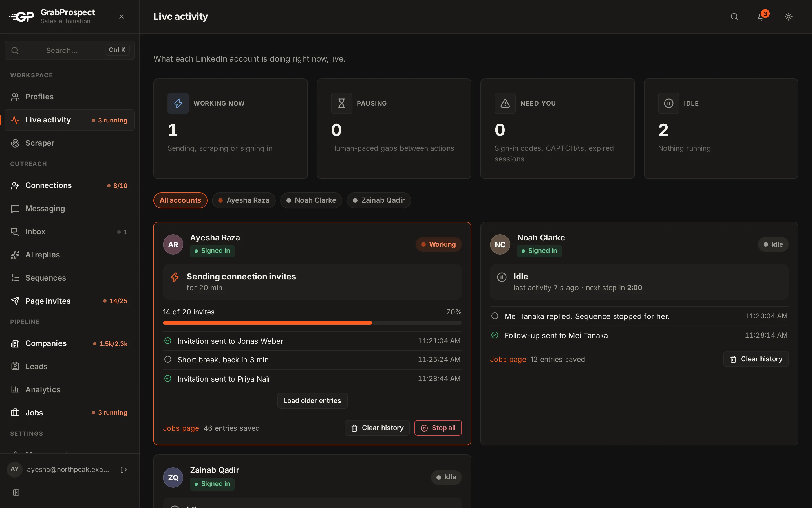Click the AY user avatar in sidebar footer
The height and width of the screenshot is (508, 812).
tap(14, 469)
